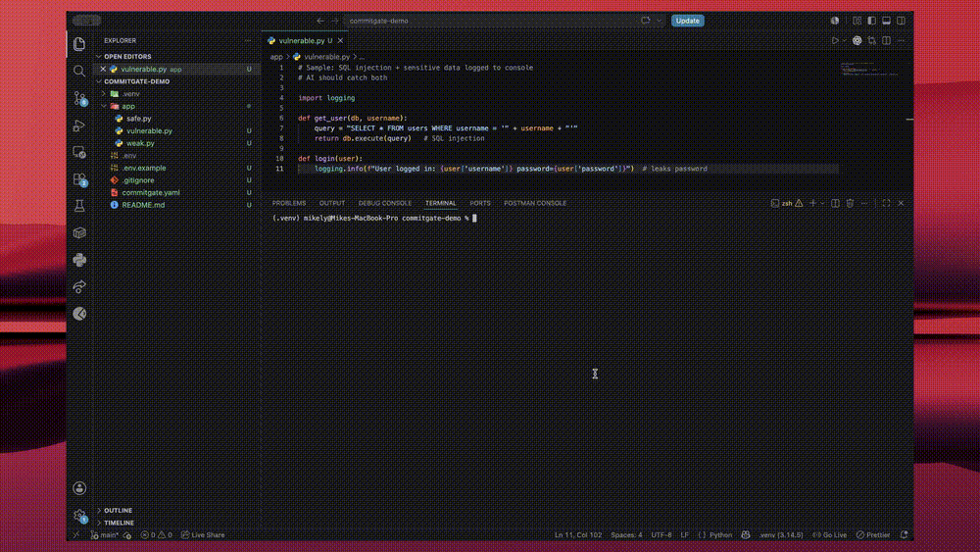Open the Search view in activity bar
Screen dimensions: 980x552
pos(79,71)
